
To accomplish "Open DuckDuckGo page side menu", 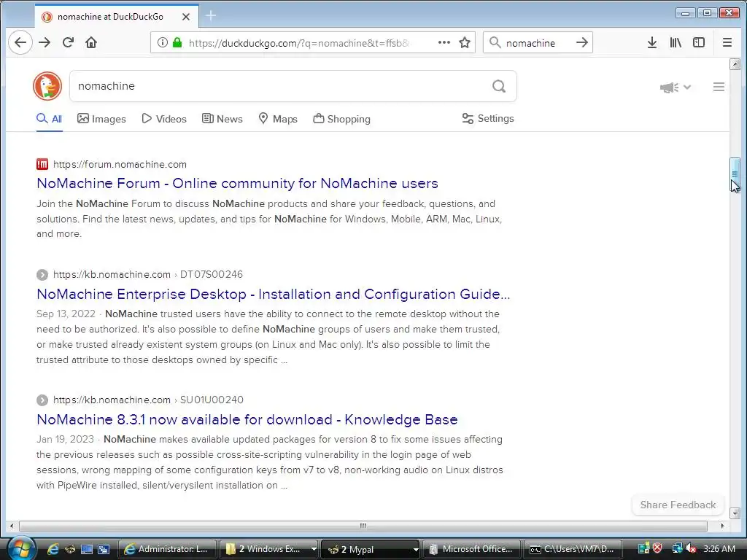I will point(719,87).
